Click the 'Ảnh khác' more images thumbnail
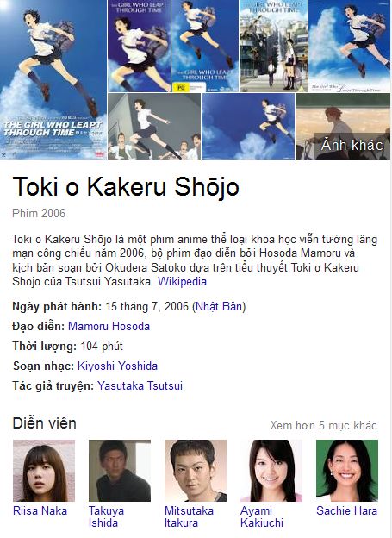Screen dimensions: 392x538 (x=343, y=126)
